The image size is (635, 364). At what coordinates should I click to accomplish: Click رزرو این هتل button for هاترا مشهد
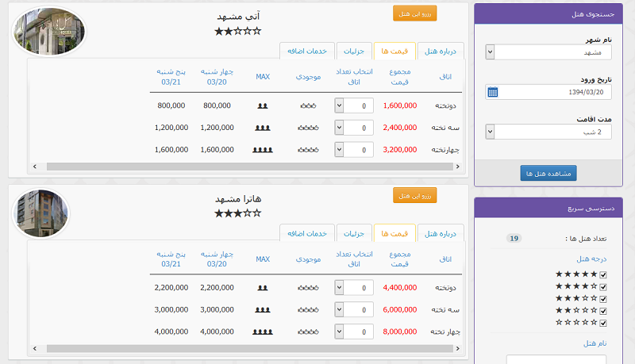tap(414, 196)
